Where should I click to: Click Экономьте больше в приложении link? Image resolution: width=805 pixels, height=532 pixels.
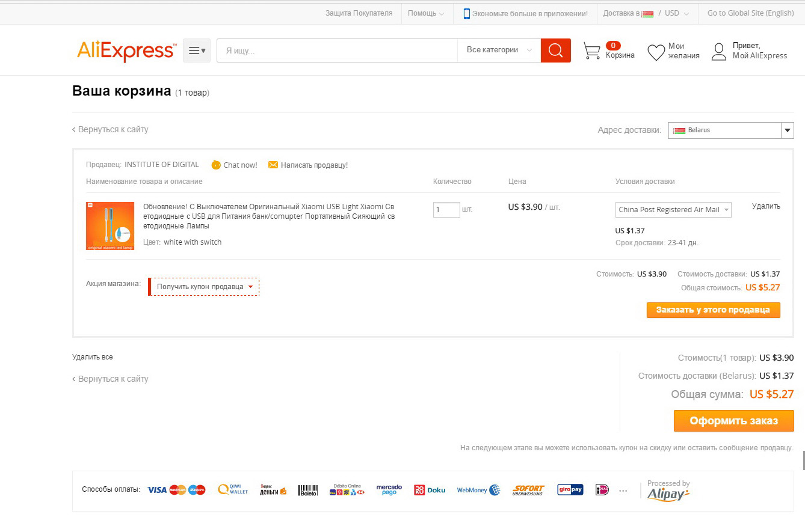[530, 13]
